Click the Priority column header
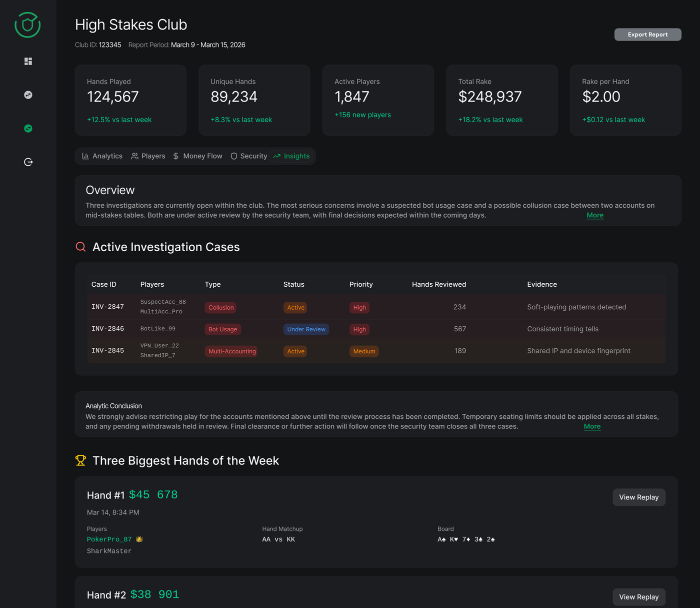700x608 pixels. coord(361,284)
